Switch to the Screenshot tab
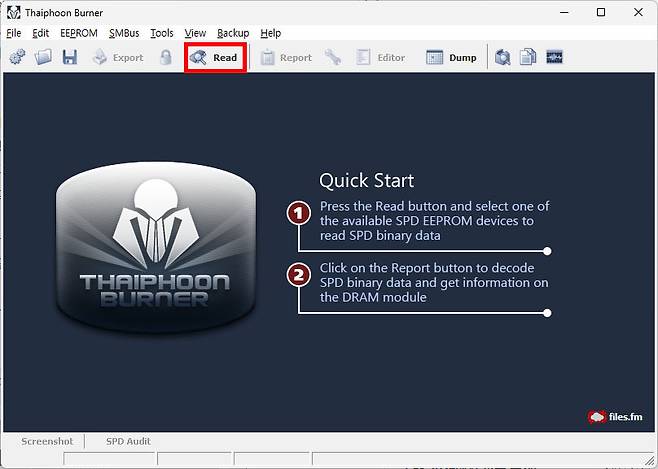This screenshot has height=469, width=658. [x=48, y=441]
